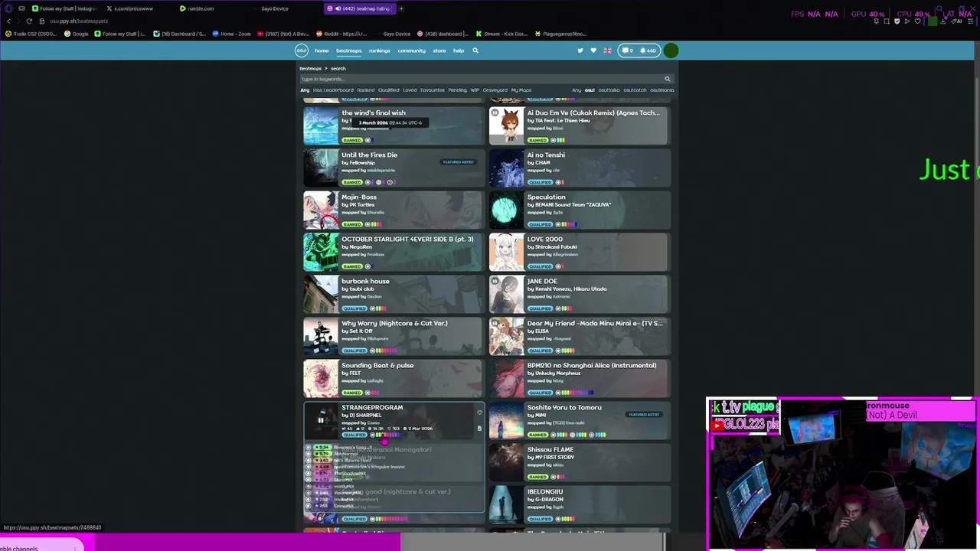Switch to the rumble.com browser tab
The width and height of the screenshot is (980, 551).
[201, 8]
